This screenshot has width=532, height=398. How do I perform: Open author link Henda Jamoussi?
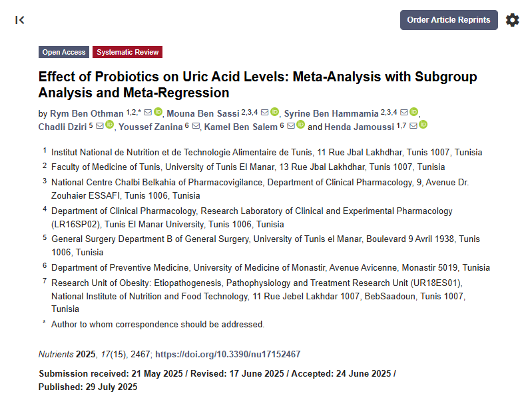[x=359, y=127]
